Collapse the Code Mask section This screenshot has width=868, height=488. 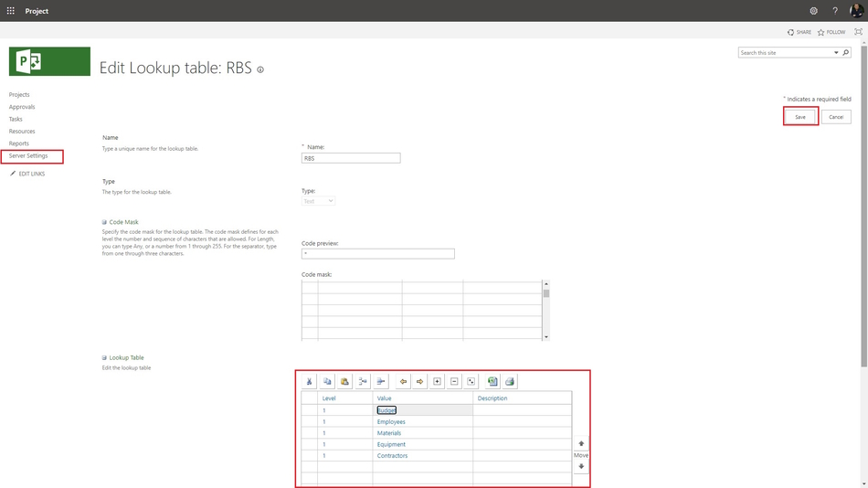[x=104, y=222]
